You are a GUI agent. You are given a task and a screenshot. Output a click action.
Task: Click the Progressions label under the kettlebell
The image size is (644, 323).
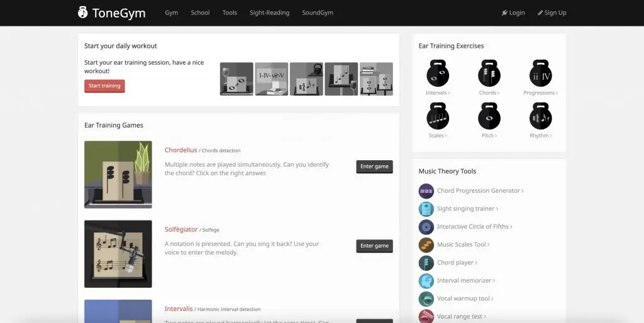point(540,93)
